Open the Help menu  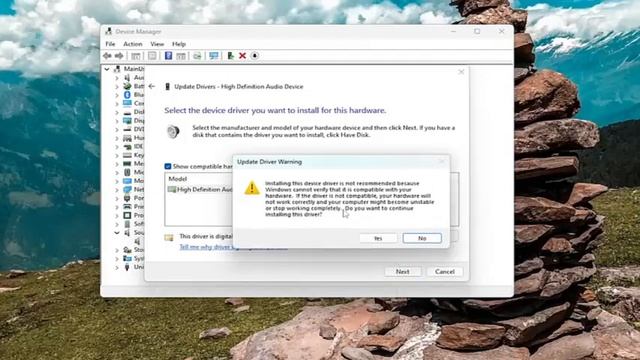[179, 44]
